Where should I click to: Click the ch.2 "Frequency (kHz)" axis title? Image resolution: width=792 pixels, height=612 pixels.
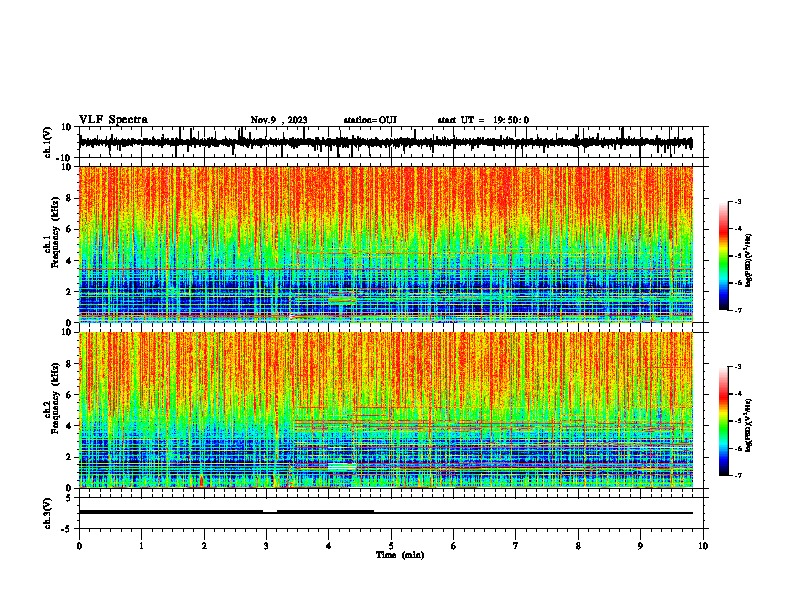pos(55,398)
